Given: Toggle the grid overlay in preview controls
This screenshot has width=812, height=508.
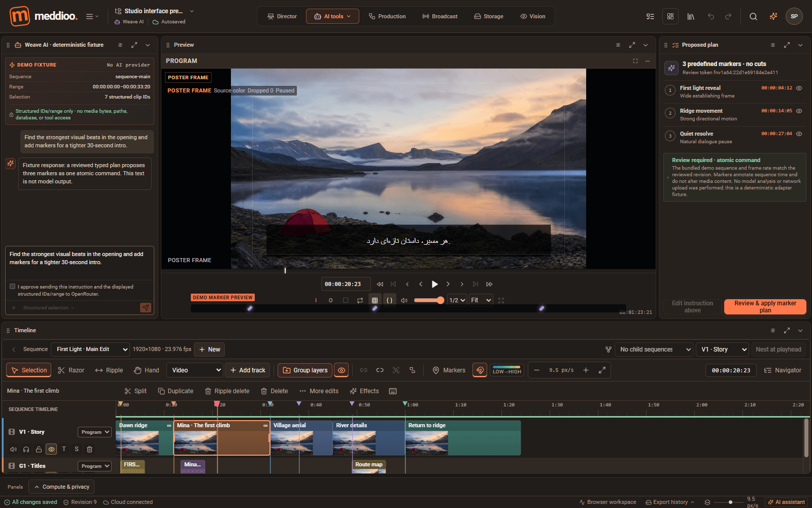Looking at the screenshot, I should tap(375, 300).
